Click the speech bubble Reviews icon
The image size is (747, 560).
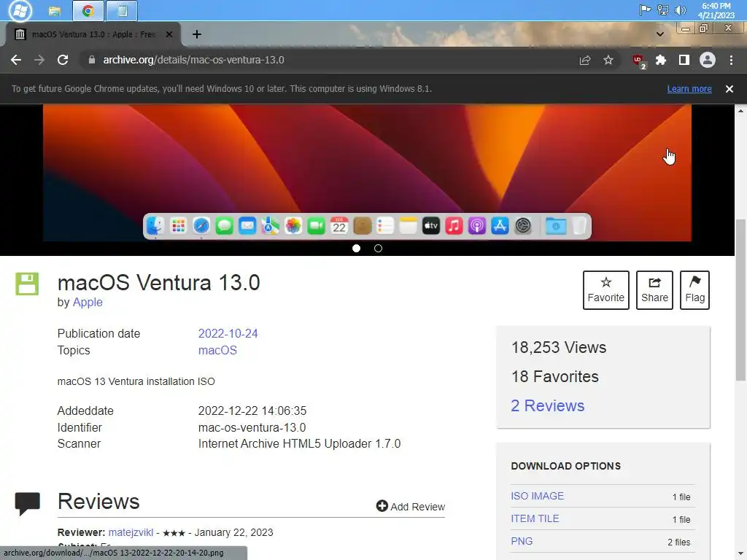[x=28, y=505]
